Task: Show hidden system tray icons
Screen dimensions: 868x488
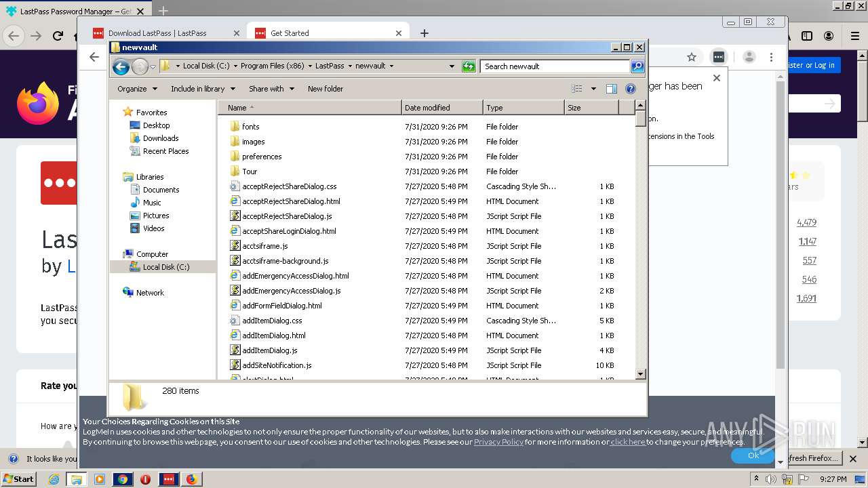Action: click(757, 479)
